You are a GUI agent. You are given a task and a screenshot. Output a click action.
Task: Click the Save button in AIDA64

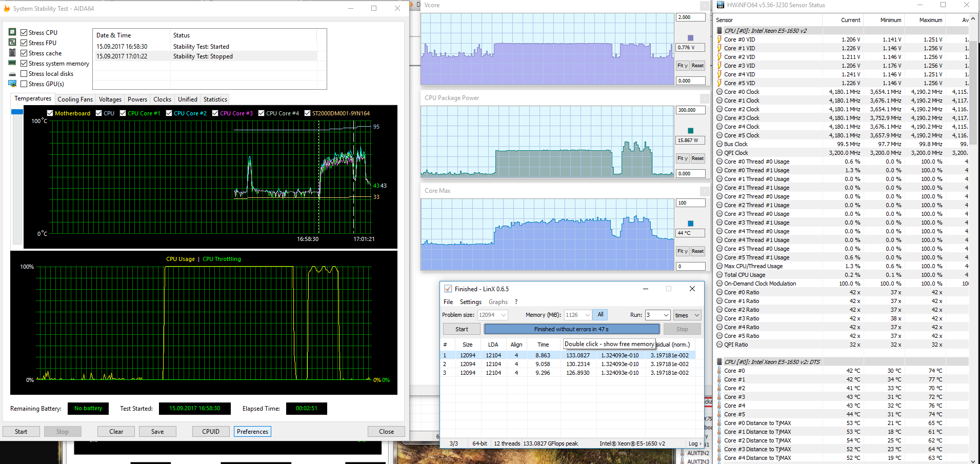tap(157, 432)
